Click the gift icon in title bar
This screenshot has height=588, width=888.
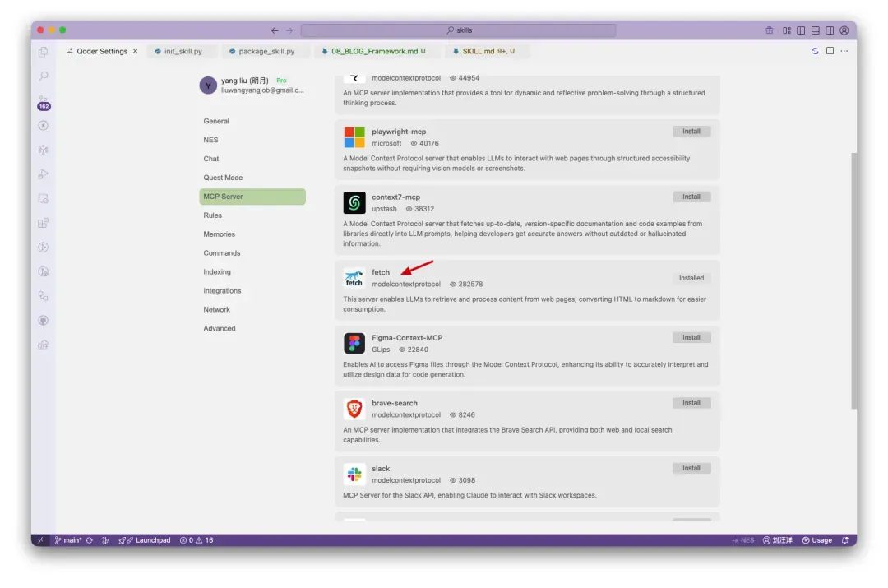pyautogui.click(x=769, y=30)
